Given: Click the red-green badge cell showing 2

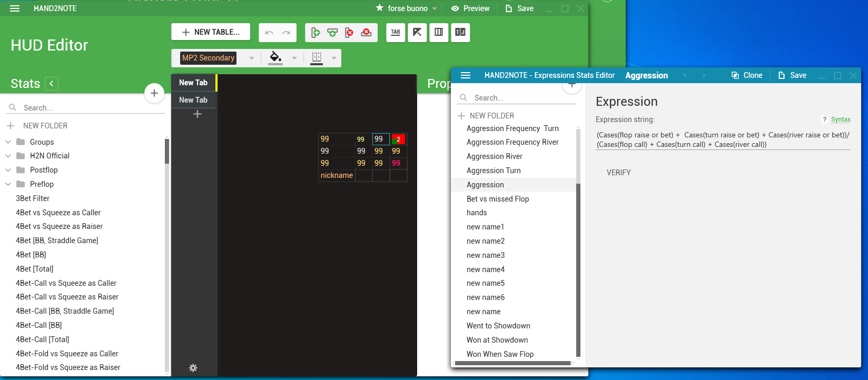Looking at the screenshot, I should point(398,139).
